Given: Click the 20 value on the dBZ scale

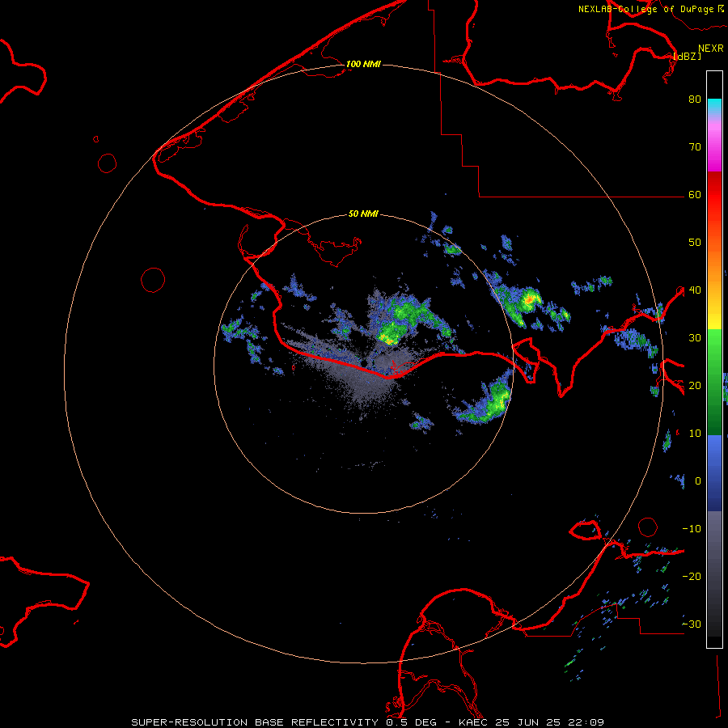Looking at the screenshot, I should tap(695, 386).
